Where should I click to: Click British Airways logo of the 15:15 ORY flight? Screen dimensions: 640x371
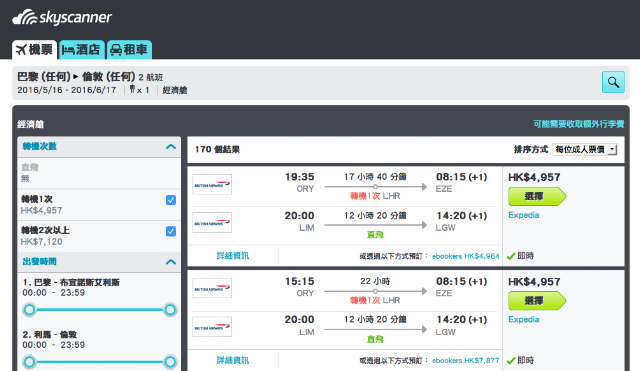coord(212,289)
